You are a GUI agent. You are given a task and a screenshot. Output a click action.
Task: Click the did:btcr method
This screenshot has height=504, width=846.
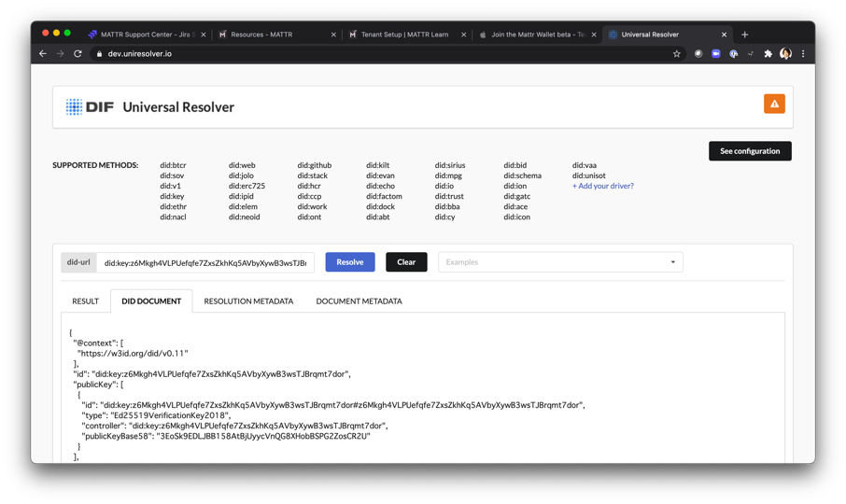pyautogui.click(x=173, y=165)
